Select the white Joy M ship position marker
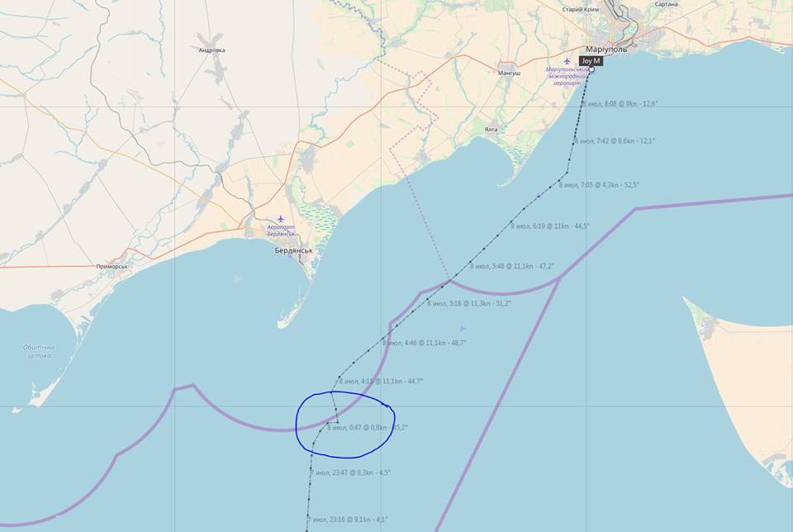The width and height of the screenshot is (793, 532). (x=591, y=69)
